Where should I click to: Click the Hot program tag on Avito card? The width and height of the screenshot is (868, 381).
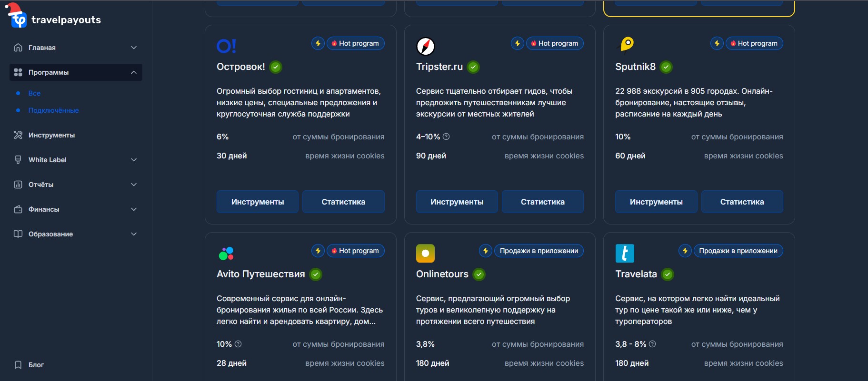point(355,251)
